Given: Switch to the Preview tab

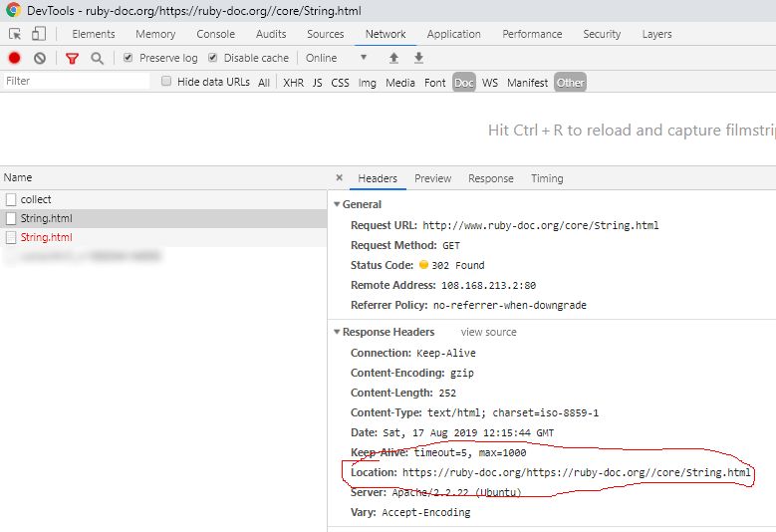Looking at the screenshot, I should [432, 178].
